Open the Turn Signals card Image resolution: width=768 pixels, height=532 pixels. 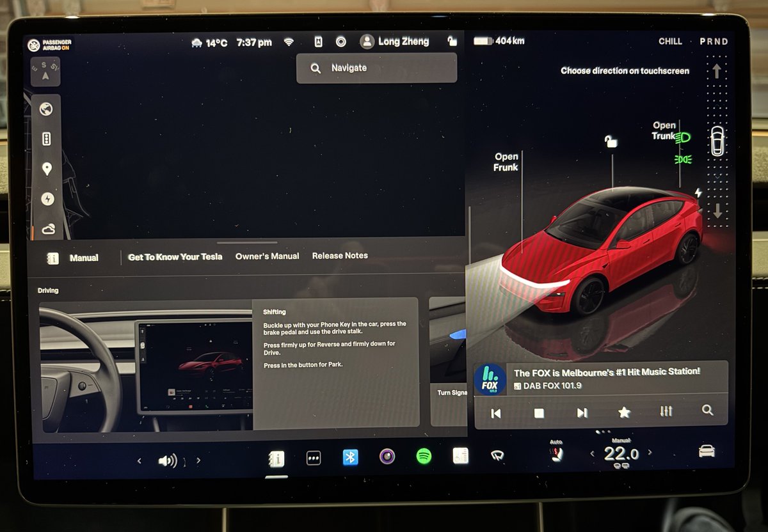[448, 362]
